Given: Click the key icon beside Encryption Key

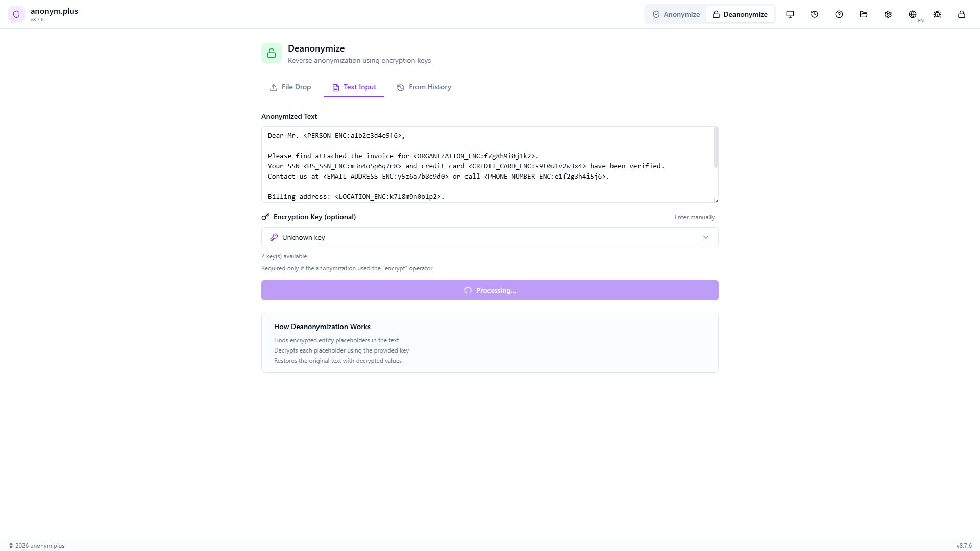Looking at the screenshot, I should click(265, 216).
